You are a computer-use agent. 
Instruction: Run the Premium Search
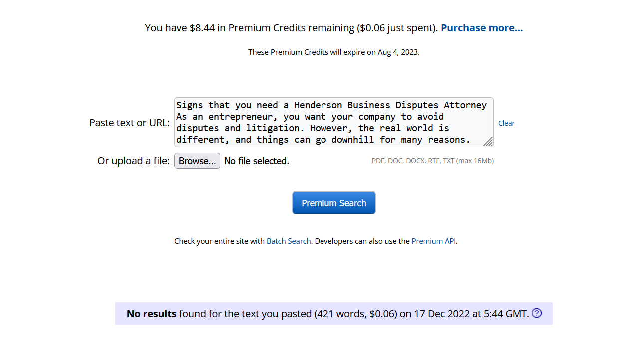point(333,203)
